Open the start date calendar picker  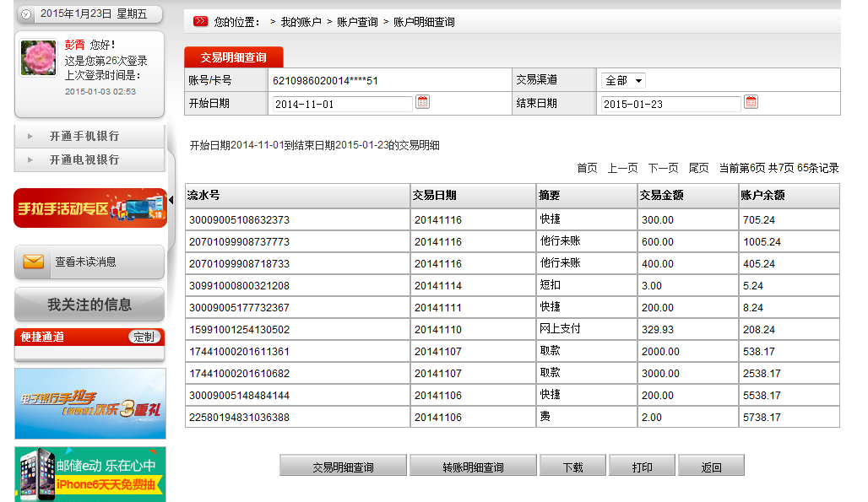coord(423,102)
